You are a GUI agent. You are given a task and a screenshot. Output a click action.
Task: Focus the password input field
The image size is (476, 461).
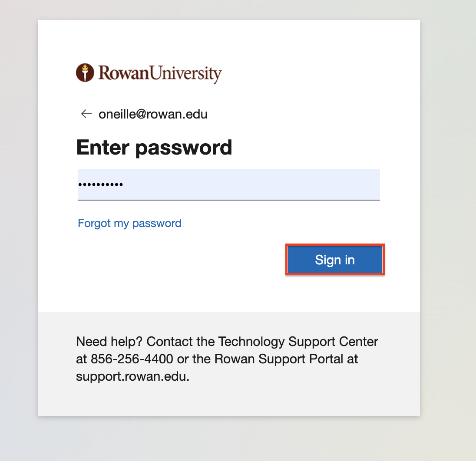click(x=228, y=184)
